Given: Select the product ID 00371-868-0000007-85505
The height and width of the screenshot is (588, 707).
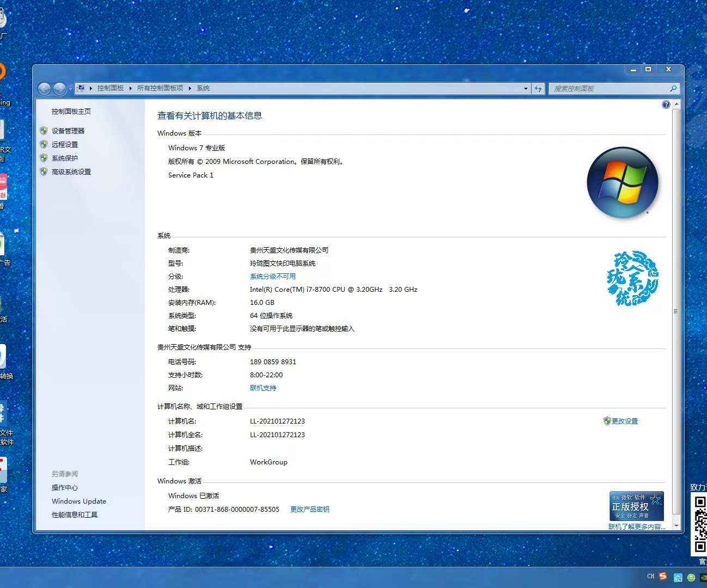Looking at the screenshot, I should coord(237,510).
